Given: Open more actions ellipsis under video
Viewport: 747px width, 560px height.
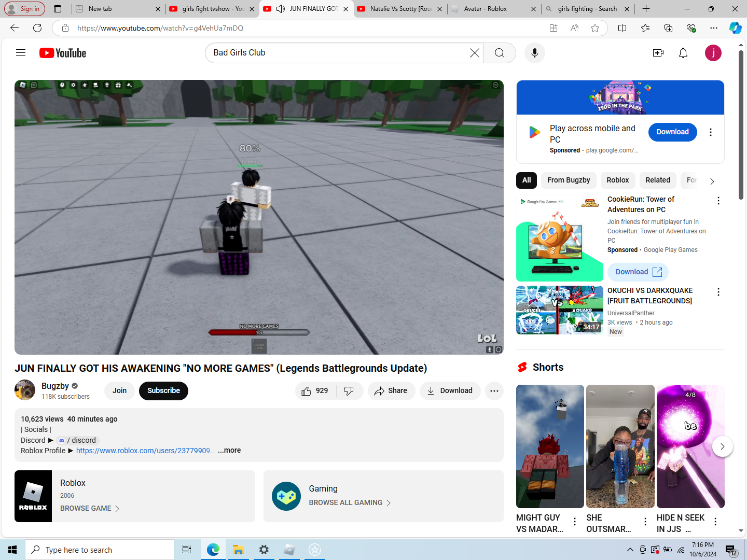Looking at the screenshot, I should point(494,391).
